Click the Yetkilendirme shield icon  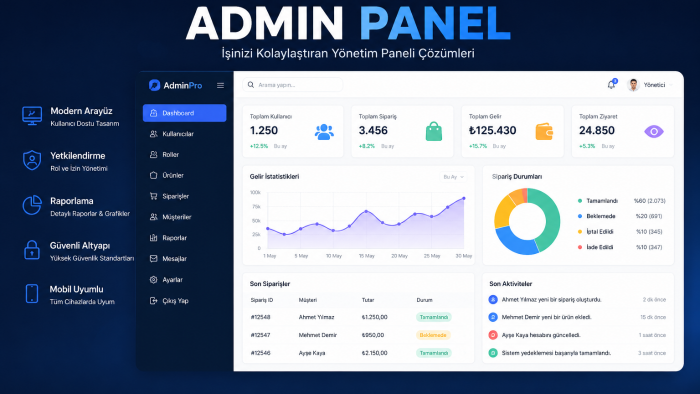click(32, 161)
